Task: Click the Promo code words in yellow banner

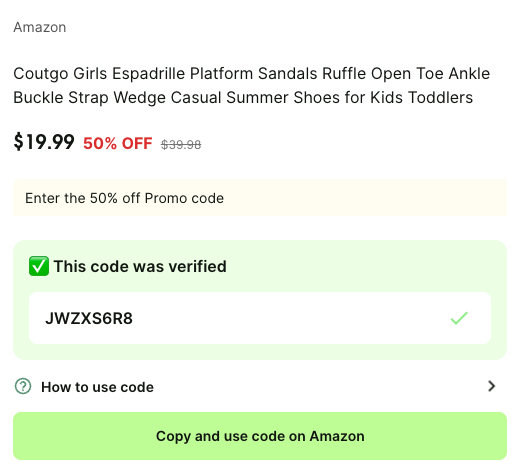Action: click(184, 198)
